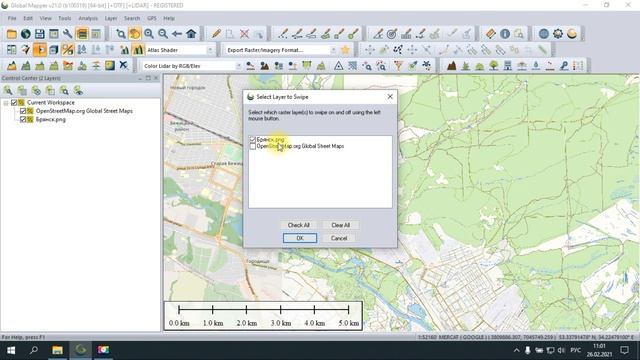Save workspace with the floppy disk icon

click(x=40, y=34)
